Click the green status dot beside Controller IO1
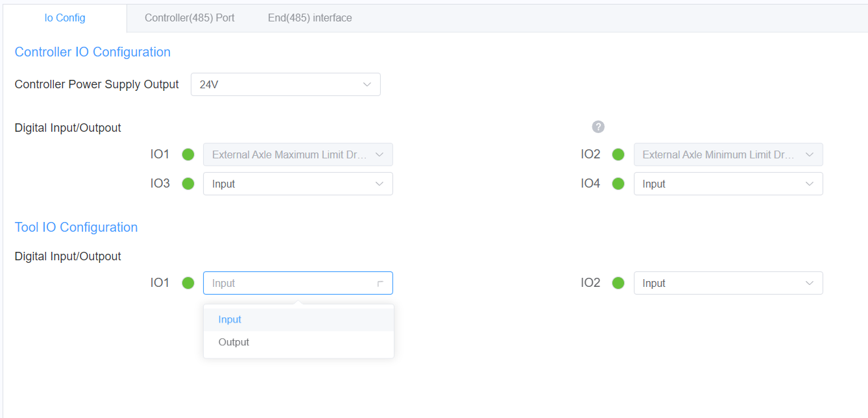The height and width of the screenshot is (418, 868). tap(187, 154)
